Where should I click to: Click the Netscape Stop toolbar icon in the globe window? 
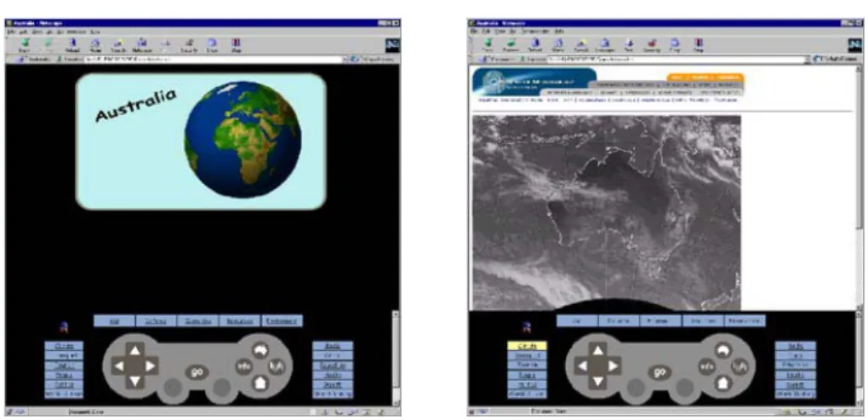(x=236, y=45)
